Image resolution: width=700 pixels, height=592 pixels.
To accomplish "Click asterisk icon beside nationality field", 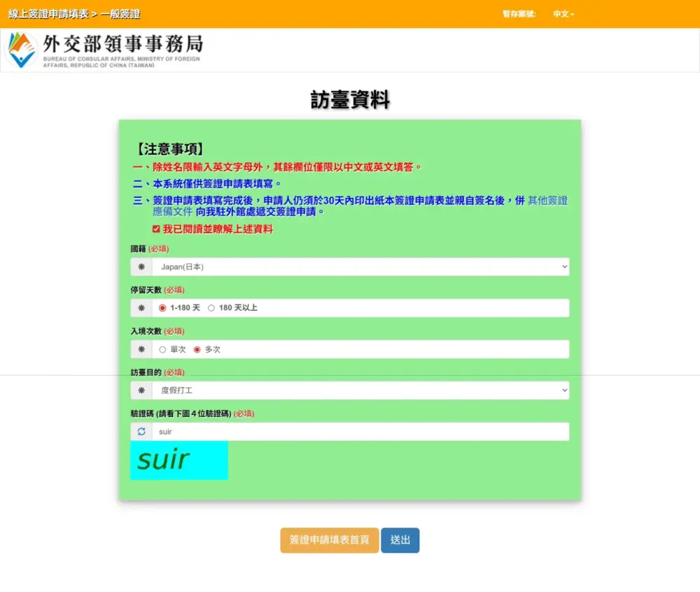I will [x=141, y=267].
